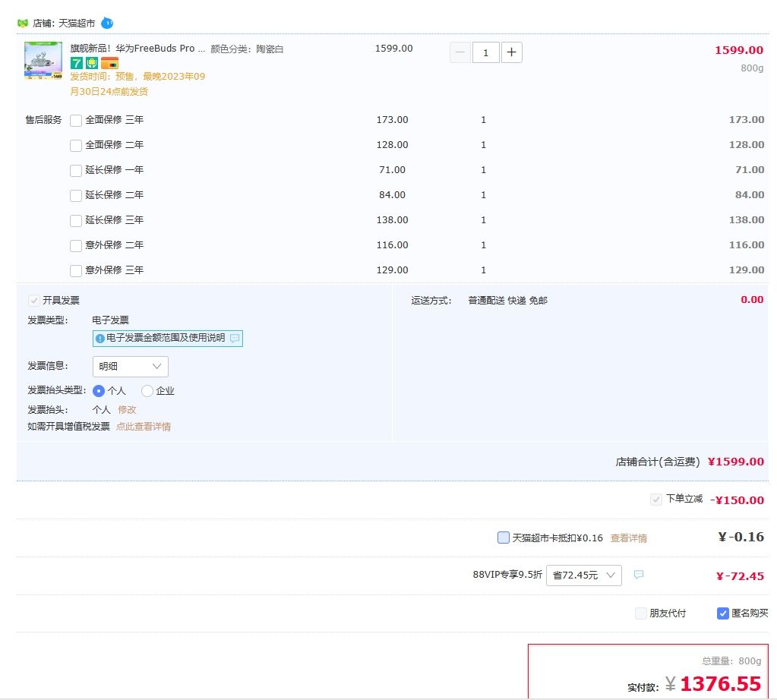Image resolution: width=777 pixels, height=700 pixels.
Task: Click the 普通配送 快递 免邮 shipping text
Action: click(x=507, y=300)
